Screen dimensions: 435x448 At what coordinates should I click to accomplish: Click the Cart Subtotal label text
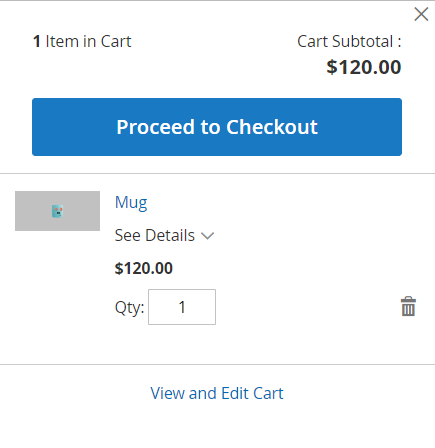[x=349, y=42]
